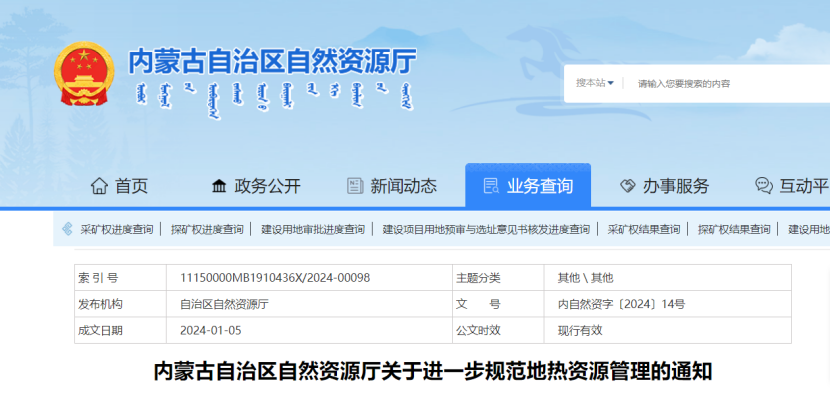Click the 文号 label cell

click(498, 304)
